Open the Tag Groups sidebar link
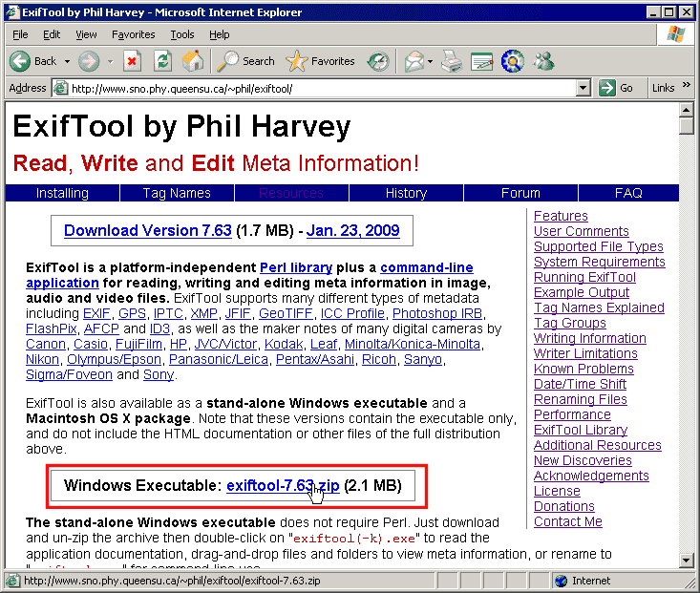The height and width of the screenshot is (593, 700). click(570, 323)
